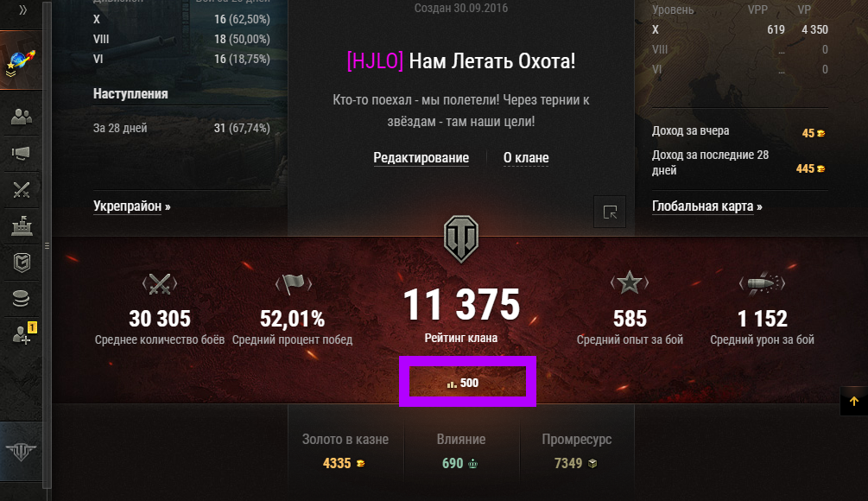The width and height of the screenshot is (868, 501).
Task: Click the clan tag [HJLO]
Action: (x=375, y=60)
